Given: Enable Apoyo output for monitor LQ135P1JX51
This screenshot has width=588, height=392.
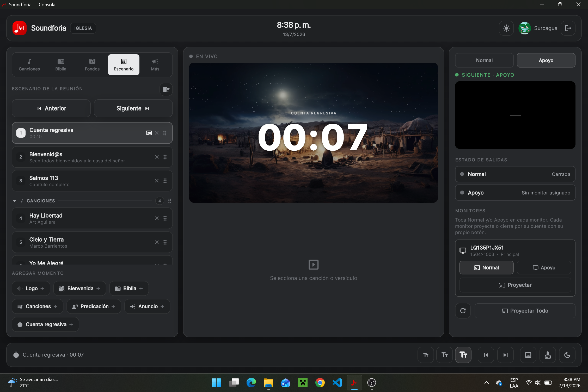Looking at the screenshot, I should [544, 267].
